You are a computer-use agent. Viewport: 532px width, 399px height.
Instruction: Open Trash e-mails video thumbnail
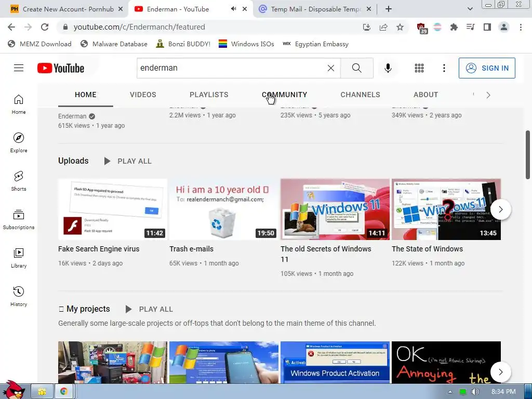pos(224,209)
